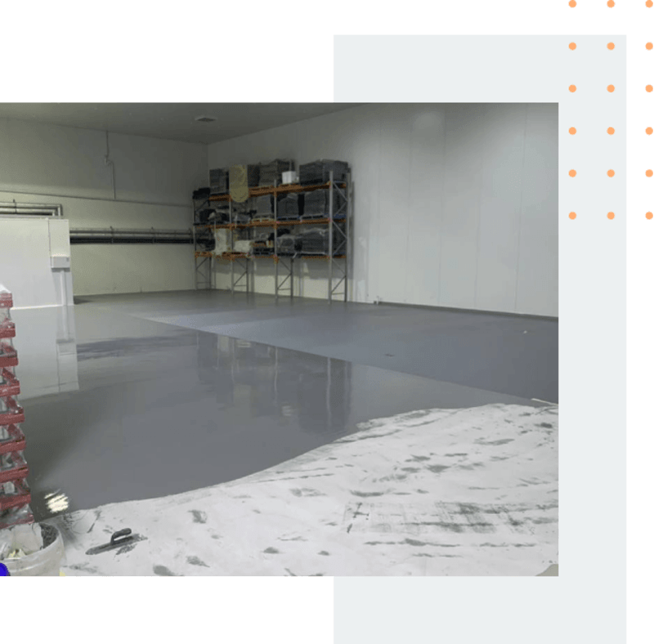The image size is (654, 644).
Task: Click the stack of red crates
Action: (15, 409)
